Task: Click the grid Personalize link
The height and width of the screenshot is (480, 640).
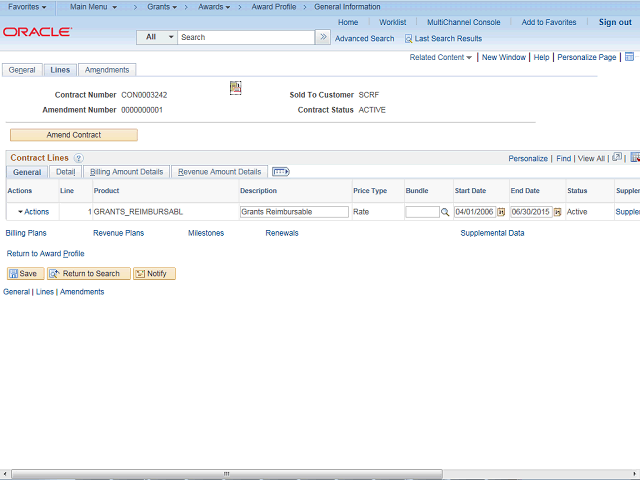Action: pos(528,158)
